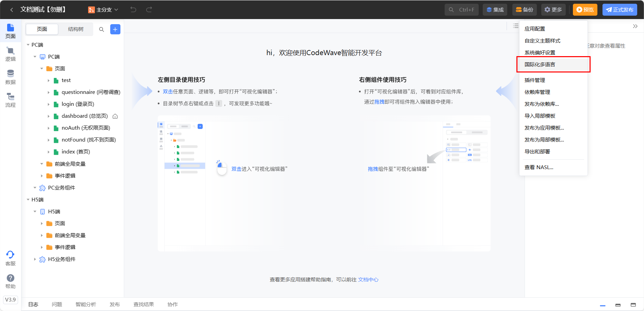
Task: Click the V3.9 version badge
Action: [x=11, y=300]
